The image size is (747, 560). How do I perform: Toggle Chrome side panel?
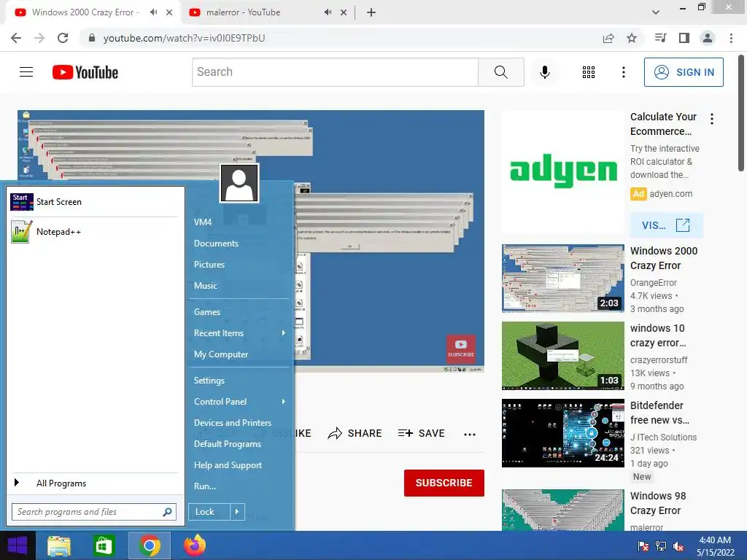(x=684, y=38)
